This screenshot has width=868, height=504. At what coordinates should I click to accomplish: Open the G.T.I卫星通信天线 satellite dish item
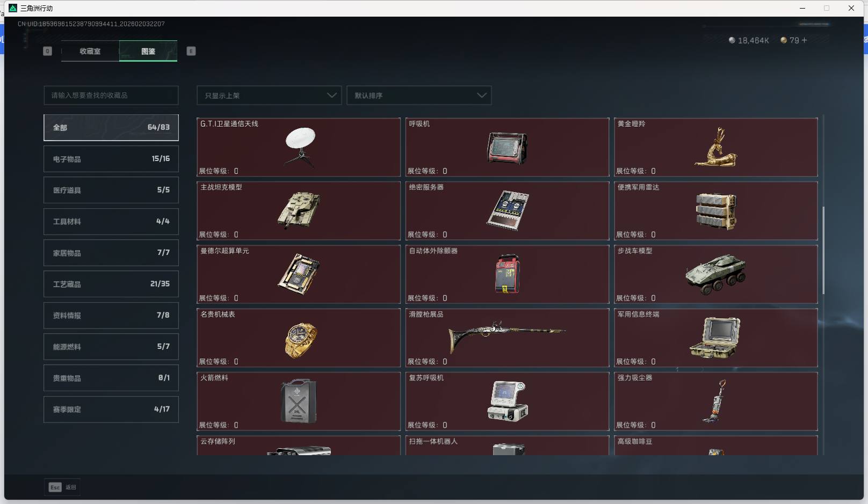coord(299,147)
